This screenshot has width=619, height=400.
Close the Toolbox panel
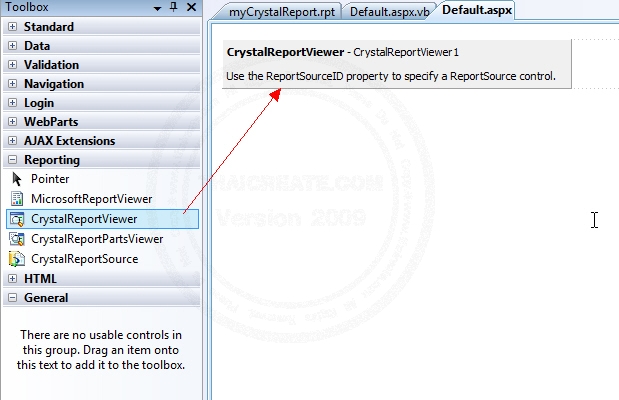pyautogui.click(x=191, y=7)
